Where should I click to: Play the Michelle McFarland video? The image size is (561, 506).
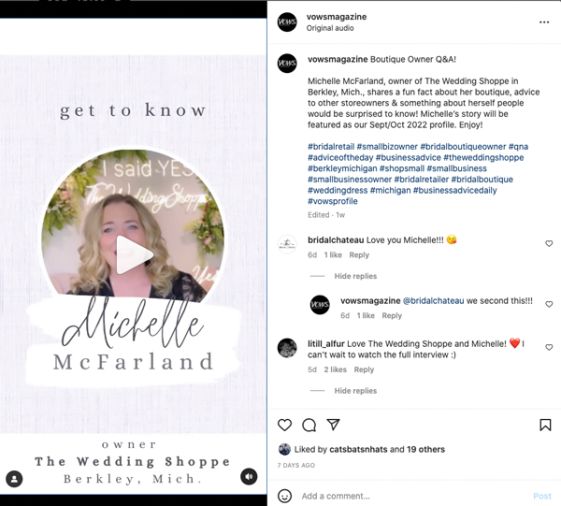135,255
